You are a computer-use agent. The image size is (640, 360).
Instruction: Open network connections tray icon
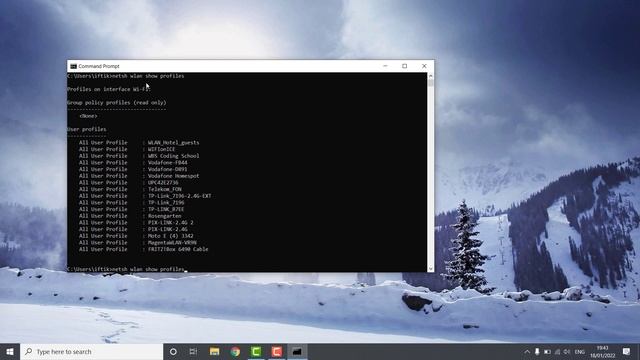[557, 351]
